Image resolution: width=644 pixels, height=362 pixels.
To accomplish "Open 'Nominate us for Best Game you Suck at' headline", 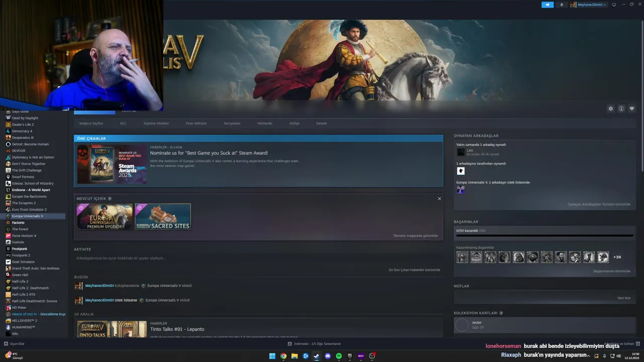I will (x=209, y=153).
